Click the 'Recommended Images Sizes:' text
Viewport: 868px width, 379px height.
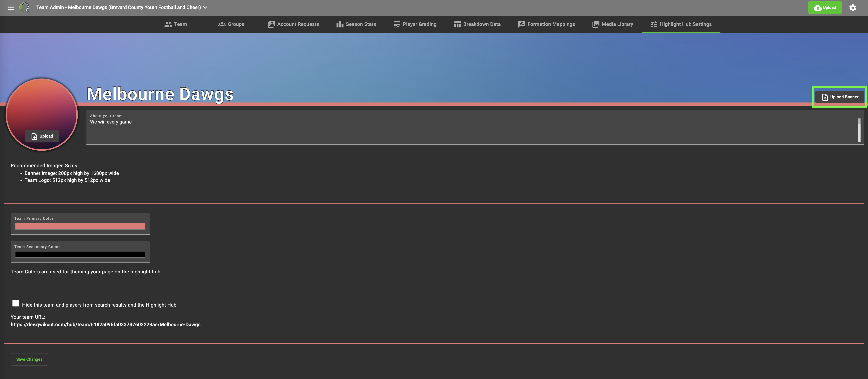(x=44, y=166)
